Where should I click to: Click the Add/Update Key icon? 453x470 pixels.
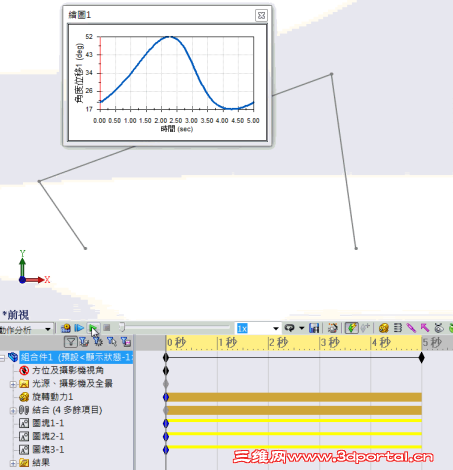point(366,328)
